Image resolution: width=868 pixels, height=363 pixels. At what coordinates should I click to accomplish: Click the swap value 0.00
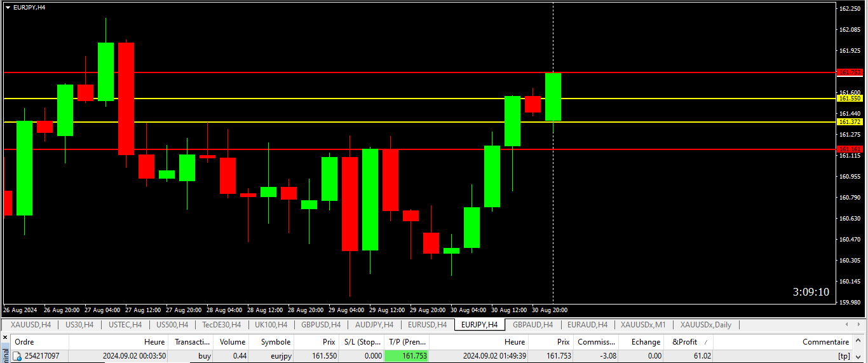click(654, 357)
